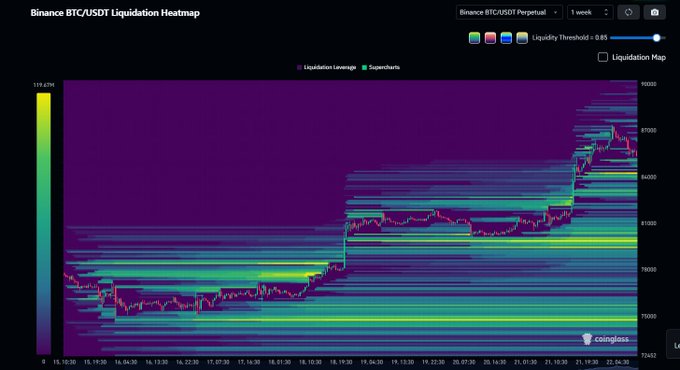Toggle the Supercharts legend item

381,67
